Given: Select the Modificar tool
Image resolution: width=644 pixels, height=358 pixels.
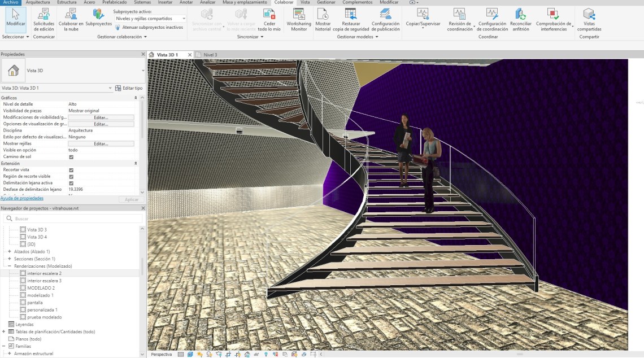Looking at the screenshot, I should [x=16, y=19].
